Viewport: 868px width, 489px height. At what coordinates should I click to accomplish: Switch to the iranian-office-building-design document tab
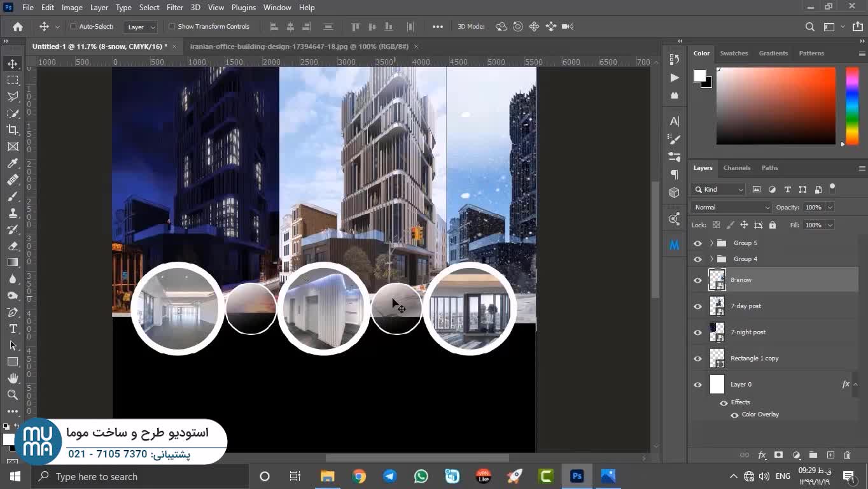click(x=299, y=46)
